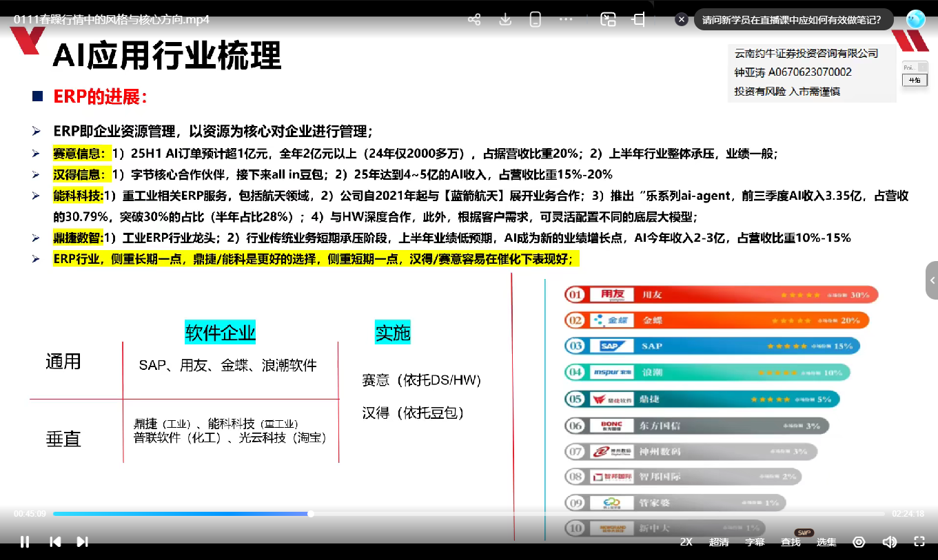Pause the video playback
938x560 pixels.
pyautogui.click(x=25, y=542)
